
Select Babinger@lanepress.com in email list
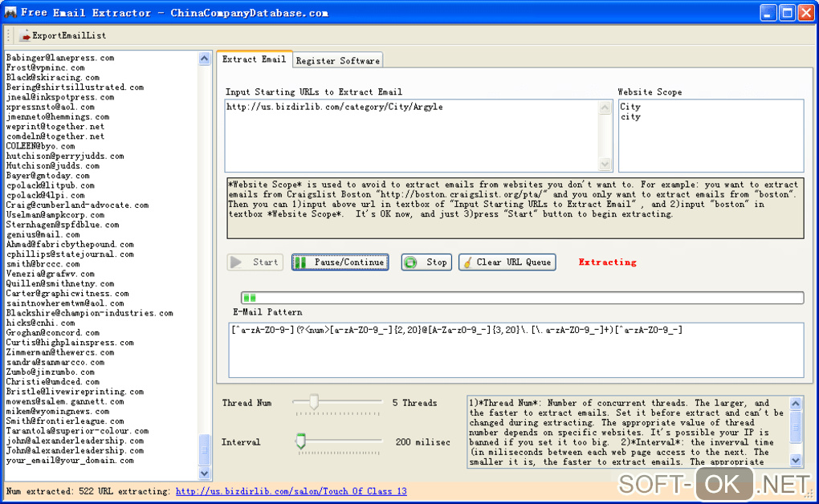60,58
